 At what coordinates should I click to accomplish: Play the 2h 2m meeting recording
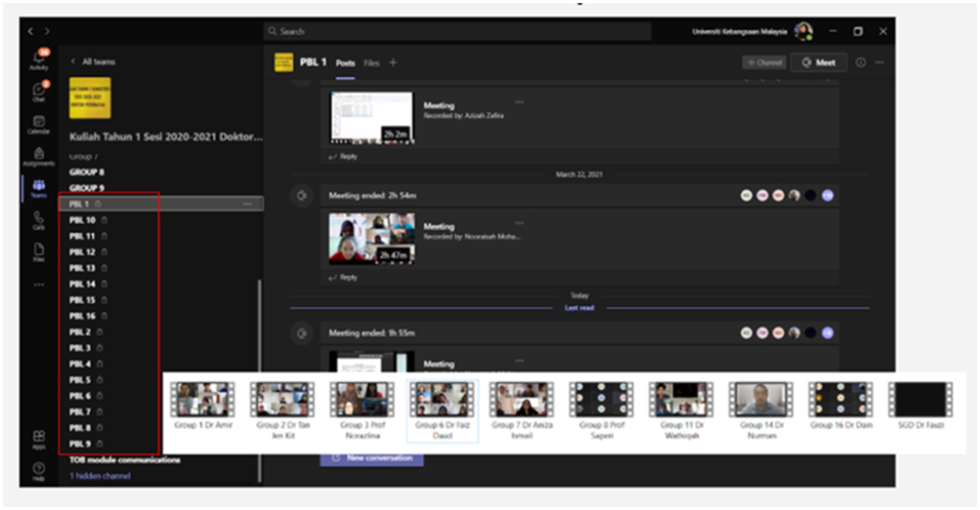point(372,118)
